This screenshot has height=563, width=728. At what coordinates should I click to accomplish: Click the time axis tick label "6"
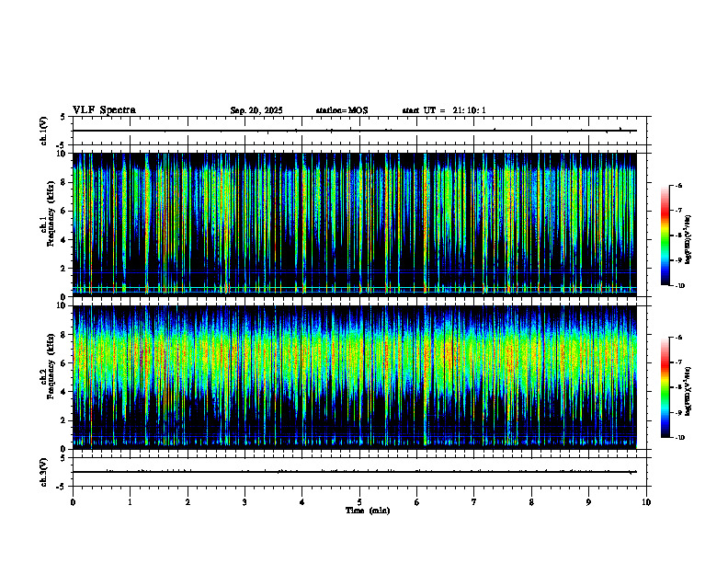417,502
